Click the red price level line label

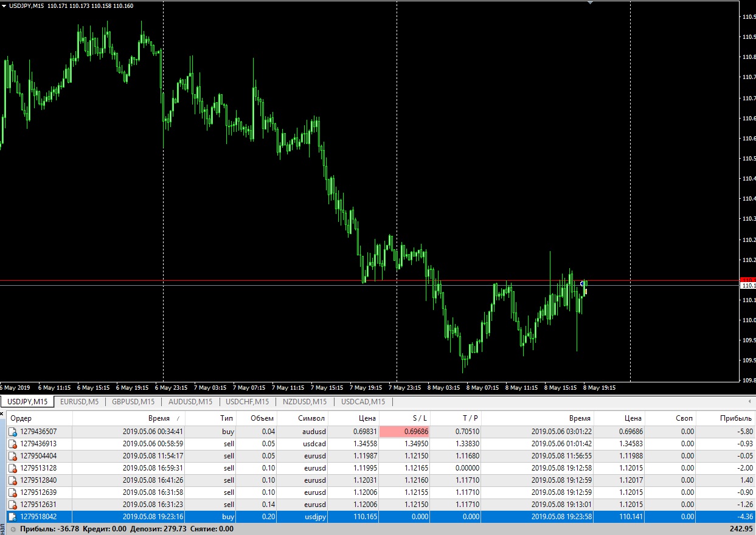(747, 280)
